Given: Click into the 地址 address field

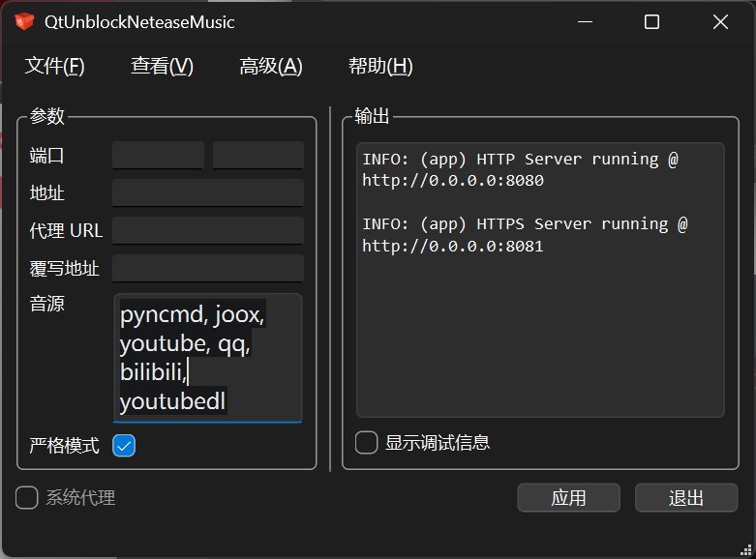Looking at the screenshot, I should coord(208,192).
